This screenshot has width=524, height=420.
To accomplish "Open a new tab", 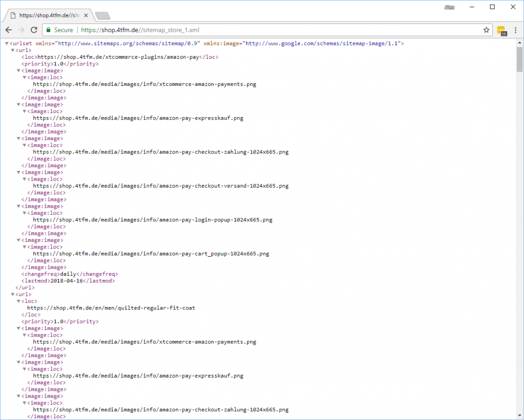I will pyautogui.click(x=102, y=15).
